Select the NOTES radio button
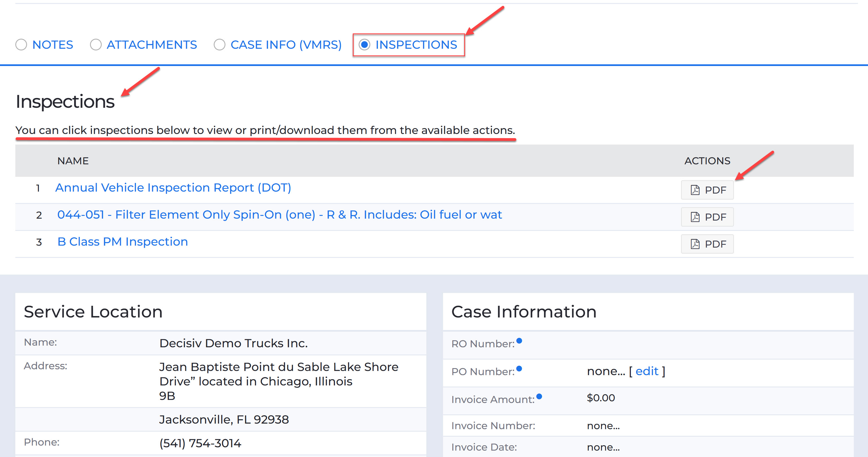Screen dimensions: 868x457 (21, 45)
